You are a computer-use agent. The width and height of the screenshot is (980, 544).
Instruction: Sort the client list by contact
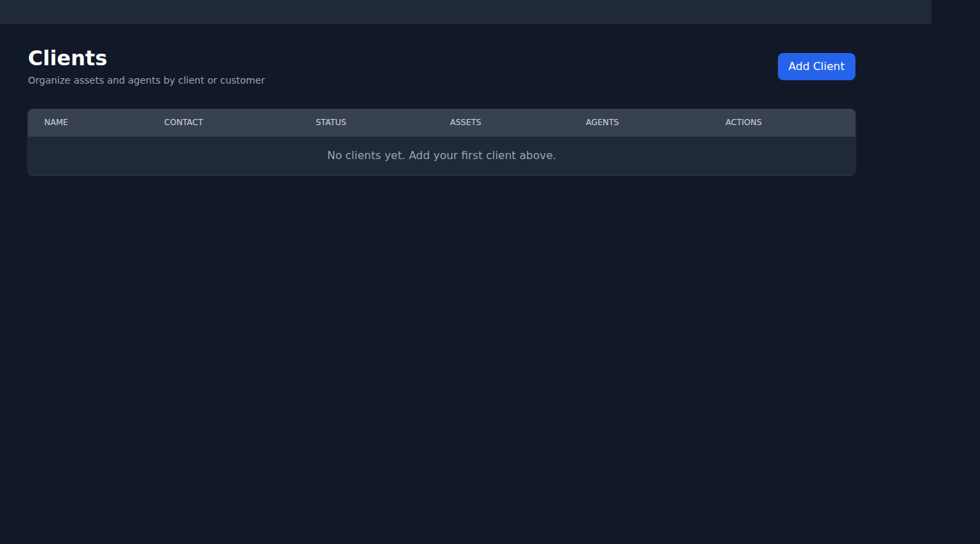[184, 122]
